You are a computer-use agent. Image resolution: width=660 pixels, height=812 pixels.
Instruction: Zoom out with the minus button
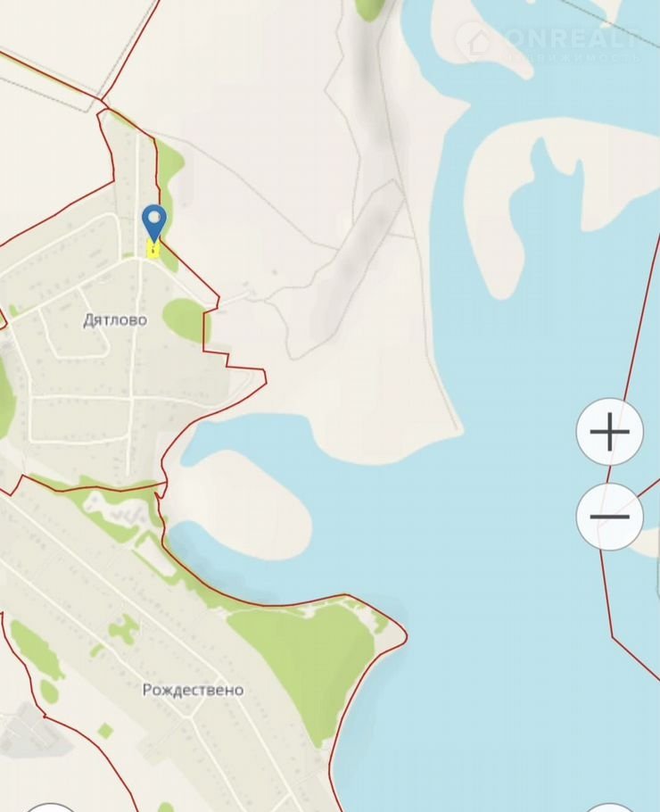[609, 517]
